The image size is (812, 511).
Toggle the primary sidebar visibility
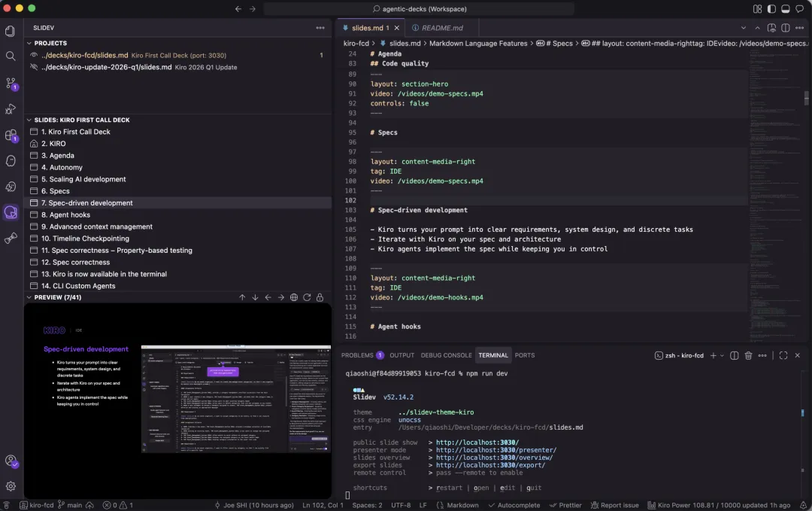[x=771, y=9]
